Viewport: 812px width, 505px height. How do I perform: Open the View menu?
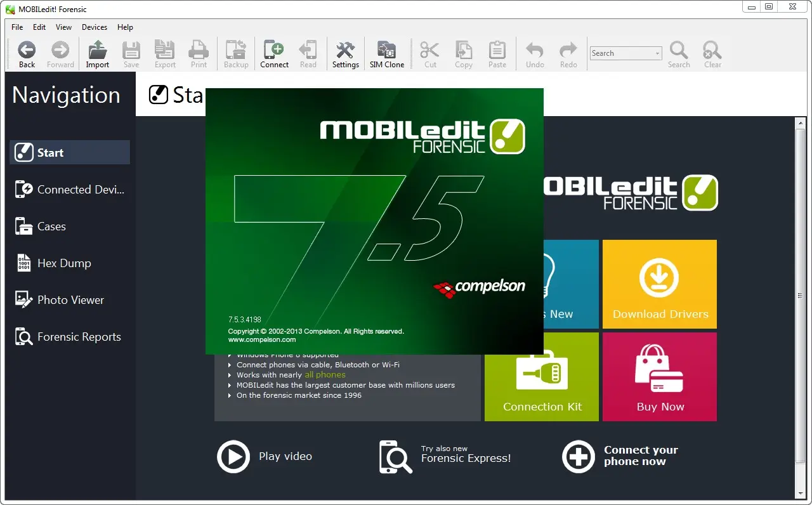(x=63, y=27)
